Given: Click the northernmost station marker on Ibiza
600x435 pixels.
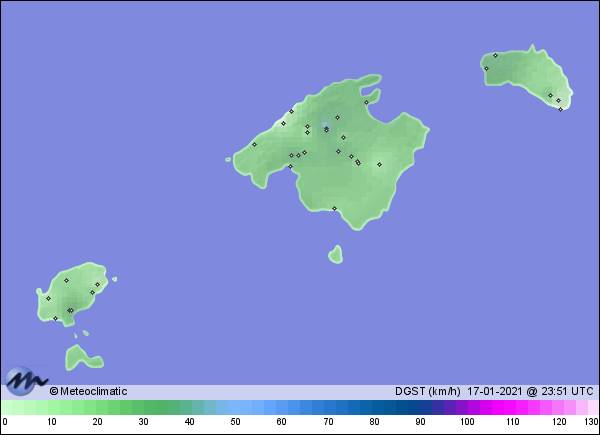Looking at the screenshot, I should coord(66,280).
